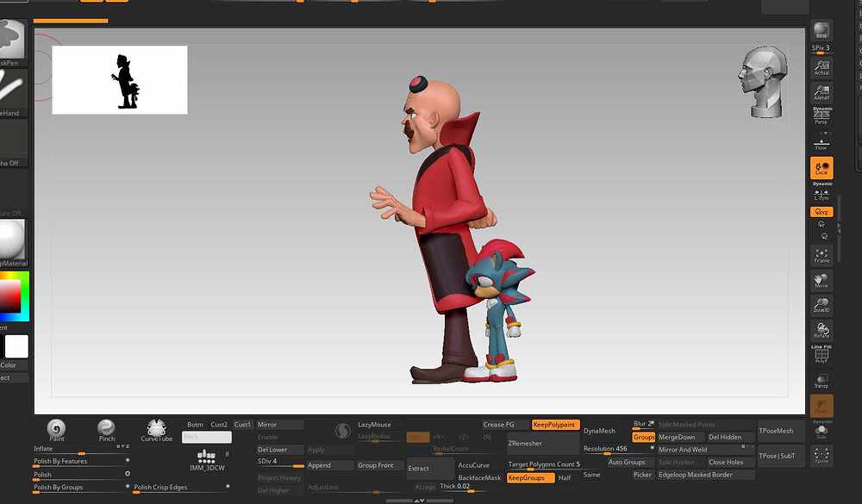Pick the IMM_3DCW insert brush
The height and width of the screenshot is (504, 862).
coord(207,461)
